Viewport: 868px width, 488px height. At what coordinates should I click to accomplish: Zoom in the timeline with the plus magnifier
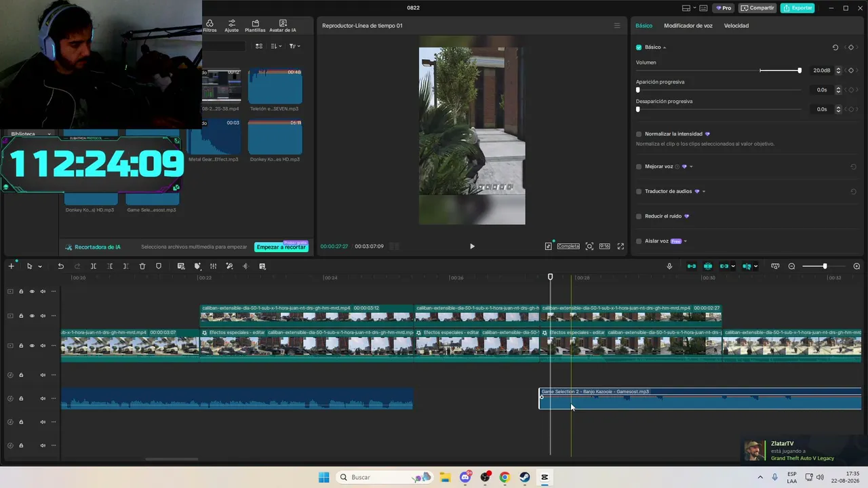856,266
